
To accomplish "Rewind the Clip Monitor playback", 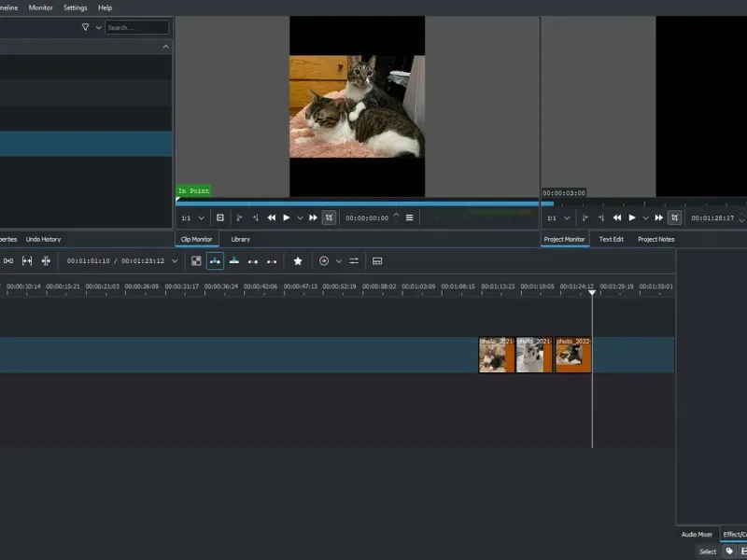I will pyautogui.click(x=272, y=217).
